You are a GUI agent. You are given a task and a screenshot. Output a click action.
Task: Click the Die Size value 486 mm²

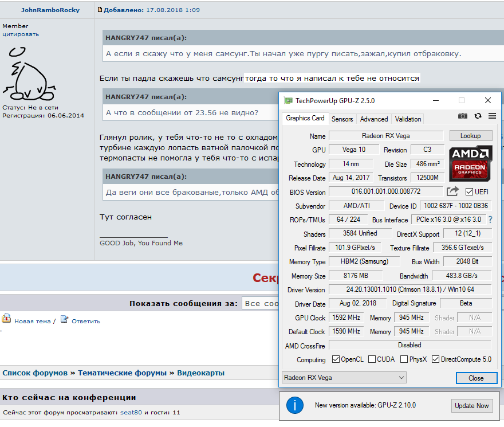pos(428,164)
